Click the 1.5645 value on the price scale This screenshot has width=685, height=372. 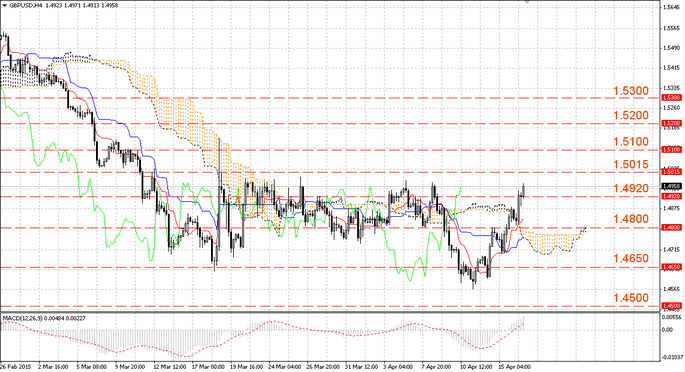pyautogui.click(x=672, y=7)
